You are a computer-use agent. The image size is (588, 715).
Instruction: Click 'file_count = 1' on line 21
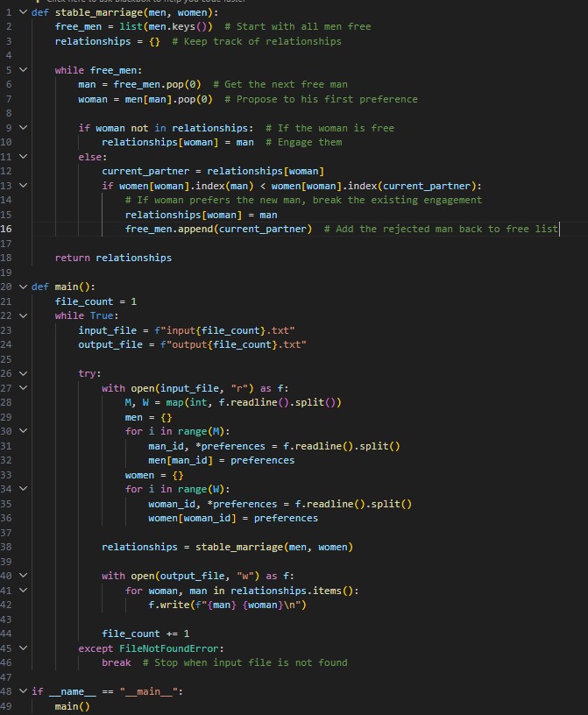tap(96, 301)
